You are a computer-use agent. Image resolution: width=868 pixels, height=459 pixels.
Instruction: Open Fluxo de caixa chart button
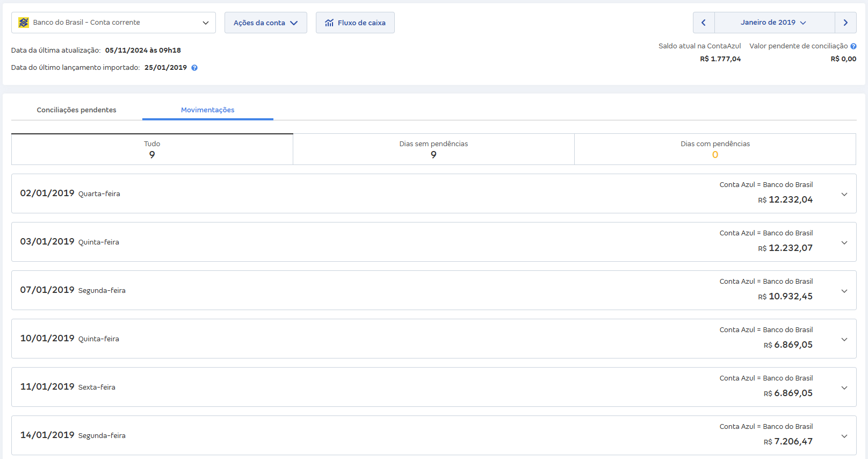355,23
